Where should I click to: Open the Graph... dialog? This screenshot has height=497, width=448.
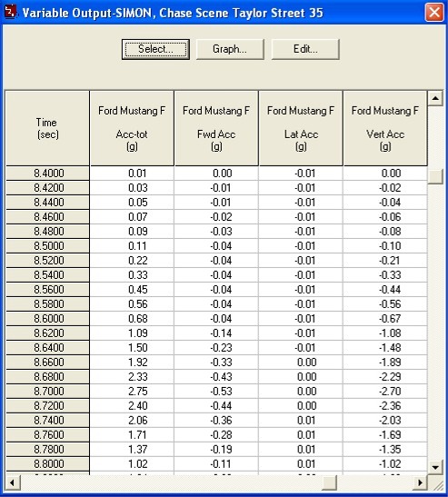tap(230, 49)
